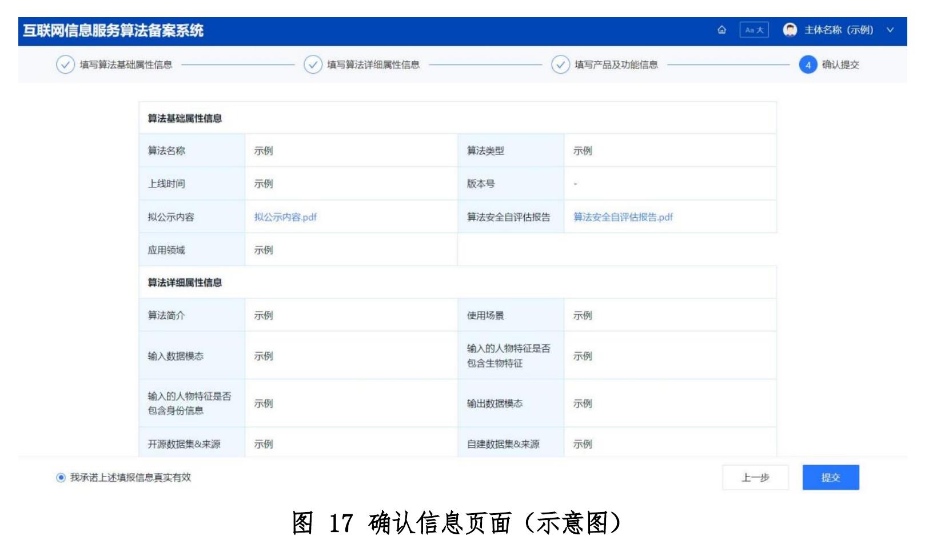Toggle the Aa large font size button
The image size is (937, 560).
click(x=754, y=30)
